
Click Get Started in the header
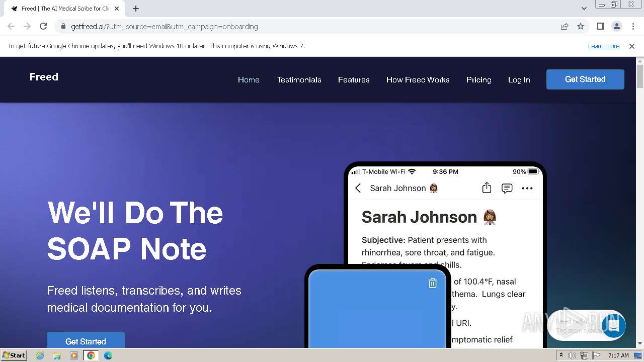[x=585, y=79]
